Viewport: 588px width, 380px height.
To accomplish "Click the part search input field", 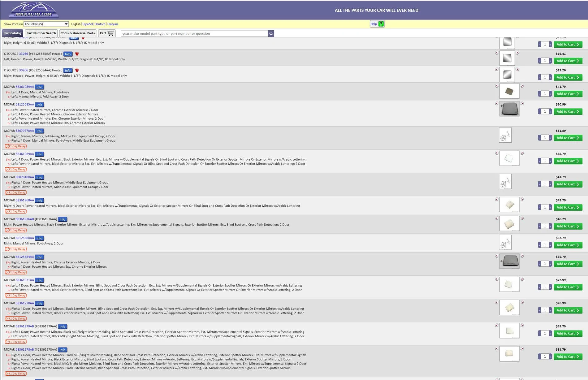I will tap(194, 33).
